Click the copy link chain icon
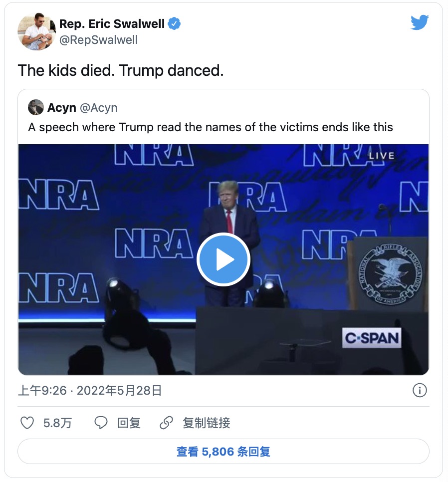Image resolution: width=448 pixels, height=482 pixels. tap(166, 423)
